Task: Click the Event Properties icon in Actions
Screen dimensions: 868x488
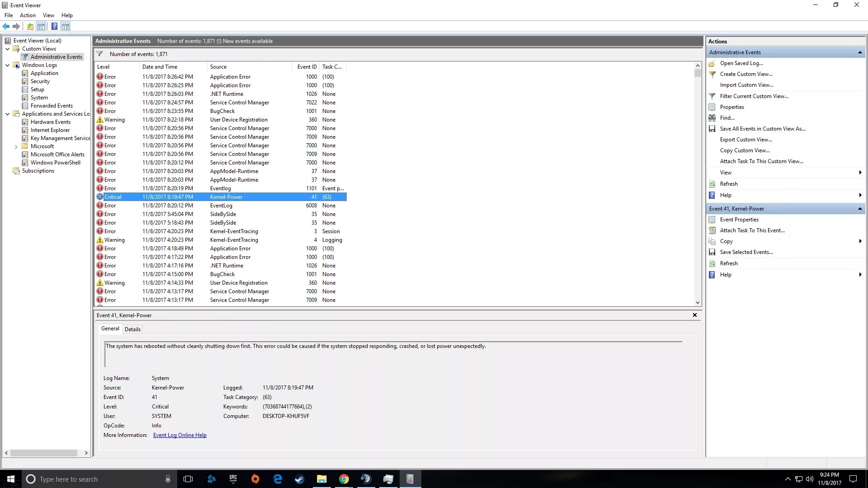Action: (x=712, y=220)
